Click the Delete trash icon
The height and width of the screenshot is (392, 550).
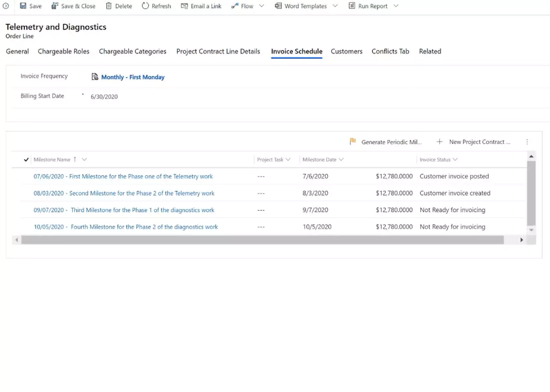click(x=109, y=6)
